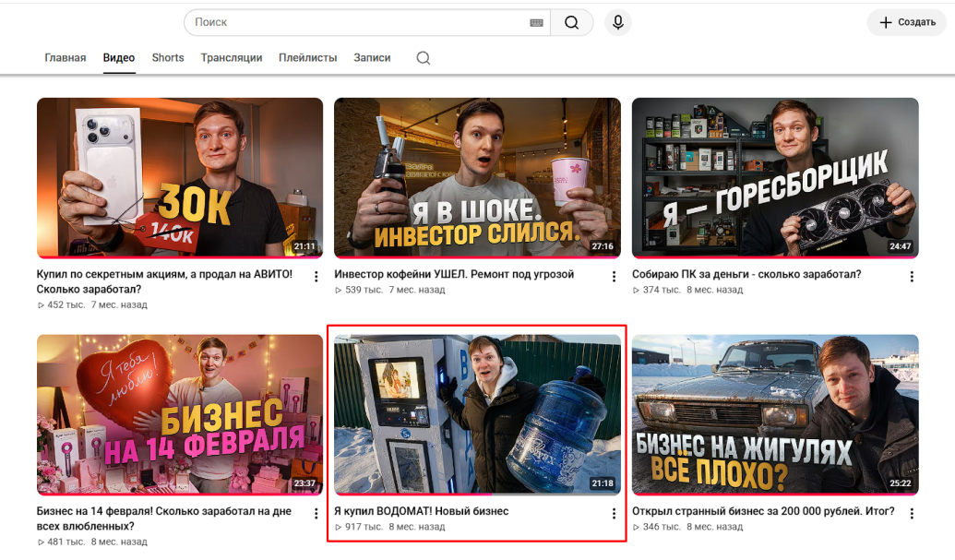Click the '374 тыс. 8 мес. назад' stats
This screenshot has width=955, height=560.
tap(688, 291)
